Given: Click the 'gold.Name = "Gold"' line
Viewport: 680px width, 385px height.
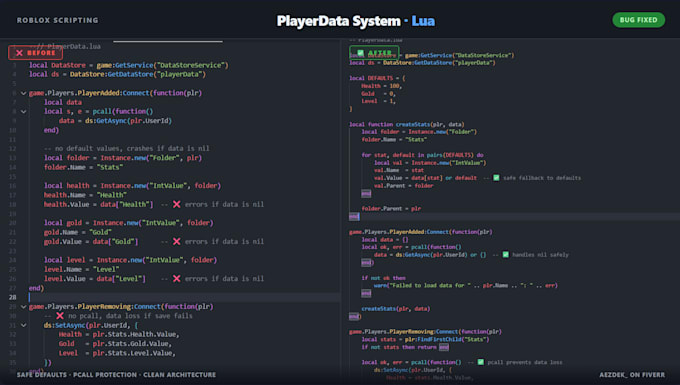Looking at the screenshot, I should point(78,232).
